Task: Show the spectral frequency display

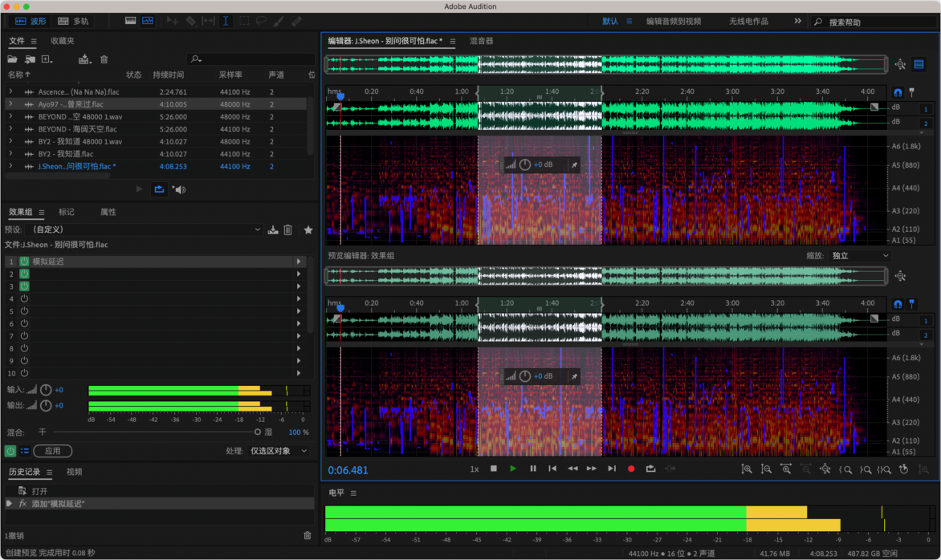Action: point(130,21)
